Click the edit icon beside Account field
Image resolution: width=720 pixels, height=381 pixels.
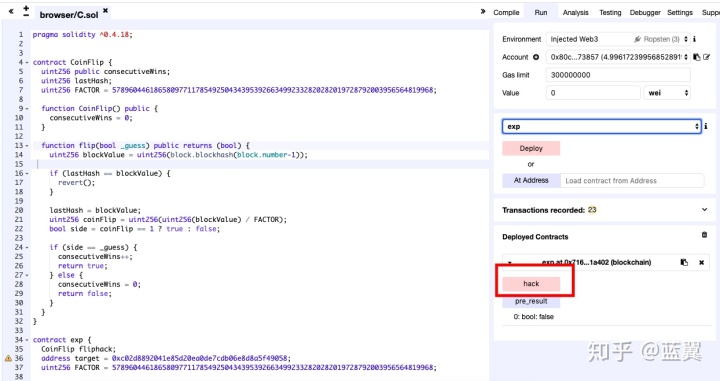coord(706,57)
